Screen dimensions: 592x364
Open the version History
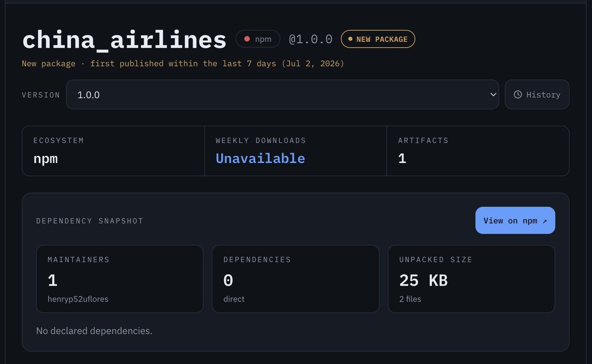[x=537, y=95]
